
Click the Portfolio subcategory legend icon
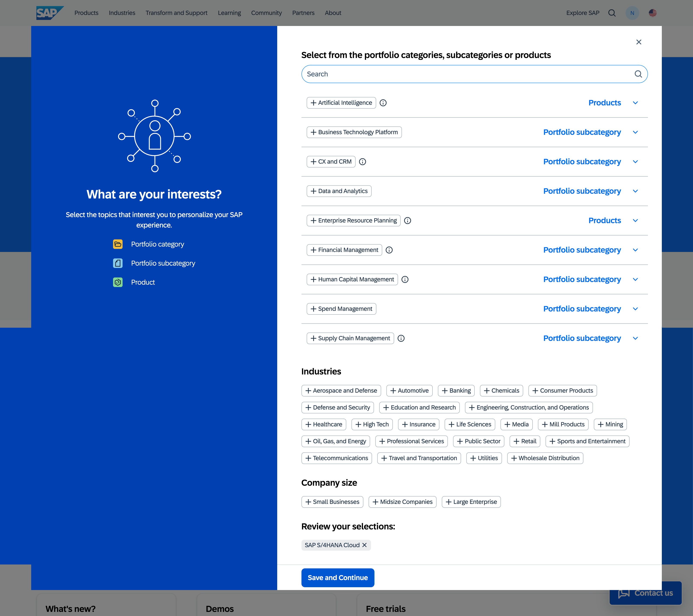[118, 263]
